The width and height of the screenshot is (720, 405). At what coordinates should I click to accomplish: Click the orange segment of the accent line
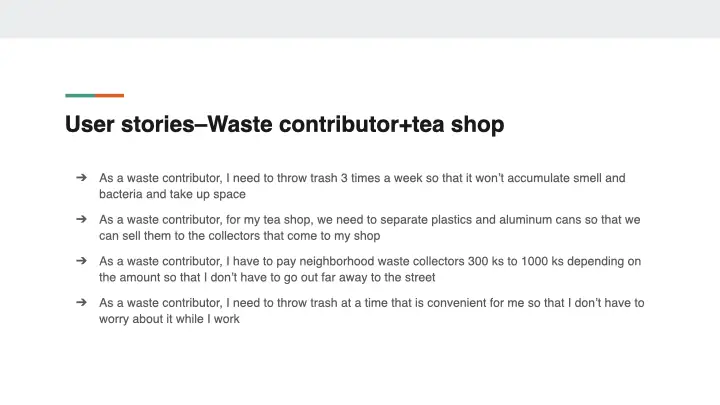click(110, 95)
